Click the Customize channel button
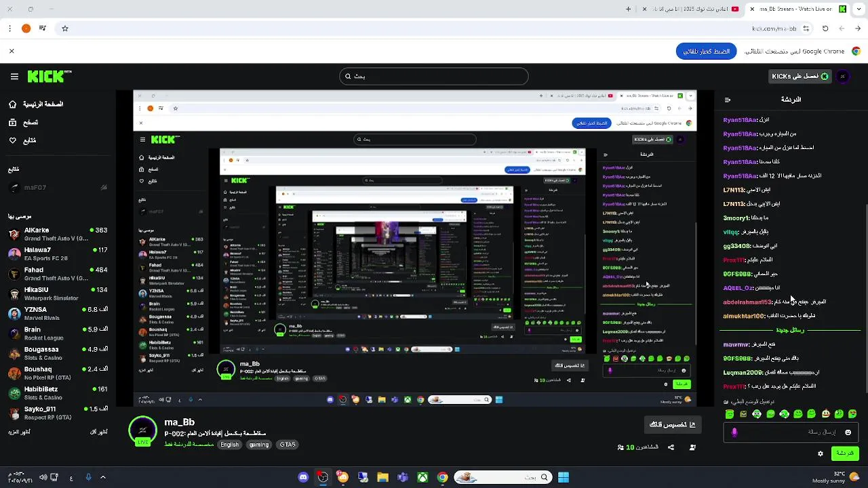The height and width of the screenshot is (488, 868). point(673,424)
